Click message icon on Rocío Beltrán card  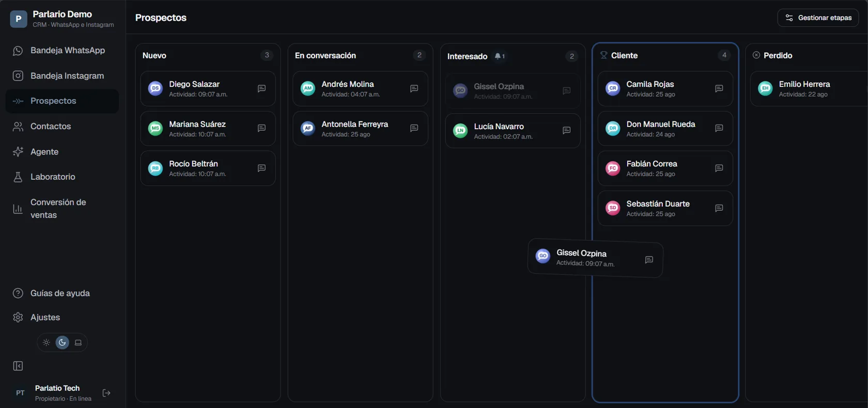click(x=261, y=168)
